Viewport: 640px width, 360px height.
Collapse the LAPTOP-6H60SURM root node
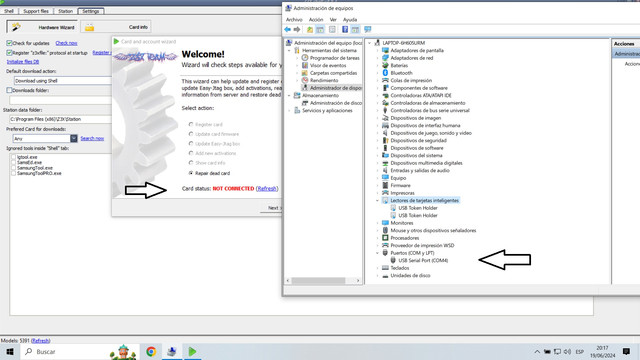(x=370, y=43)
